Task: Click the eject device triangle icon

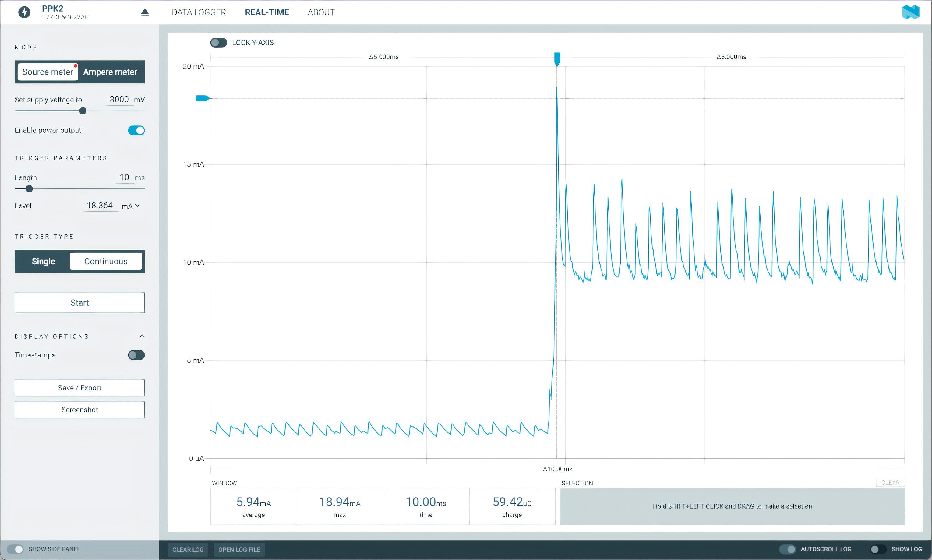Action: coord(145,12)
